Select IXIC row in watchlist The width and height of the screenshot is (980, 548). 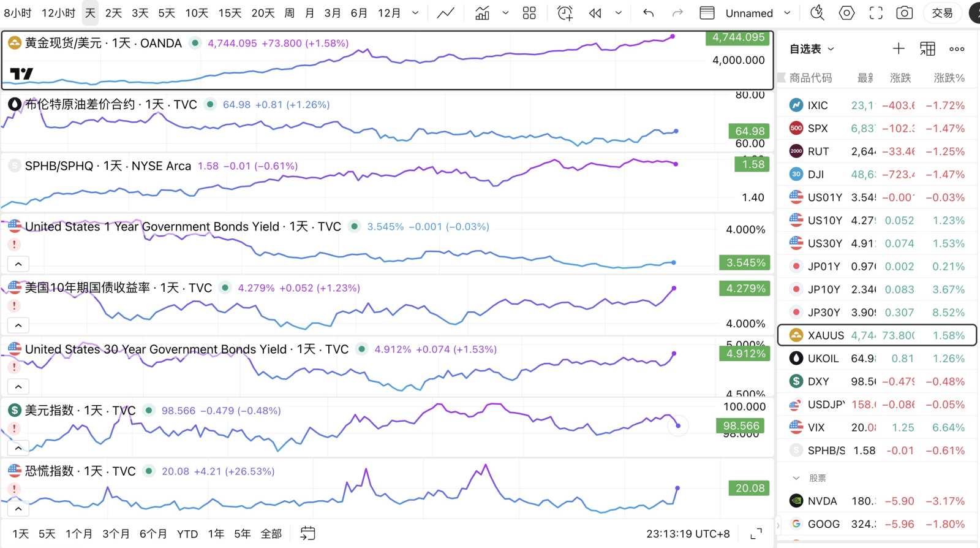[877, 105]
